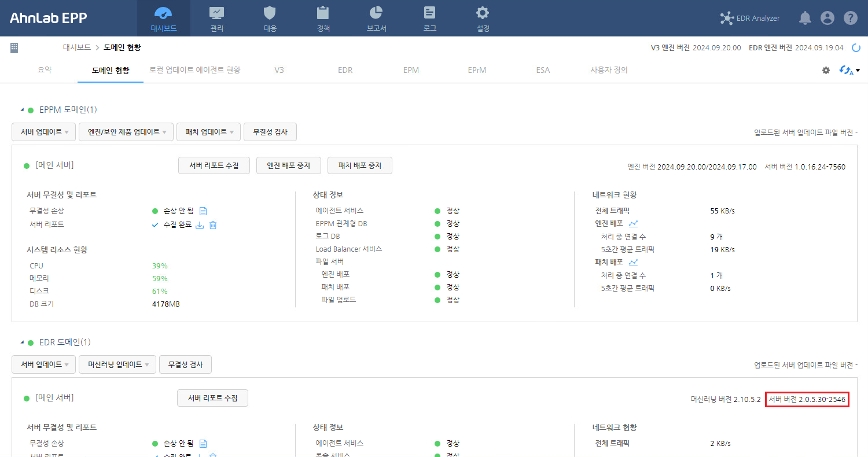The height and width of the screenshot is (457, 868).
Task: Open the user account icon
Action: pos(827,18)
